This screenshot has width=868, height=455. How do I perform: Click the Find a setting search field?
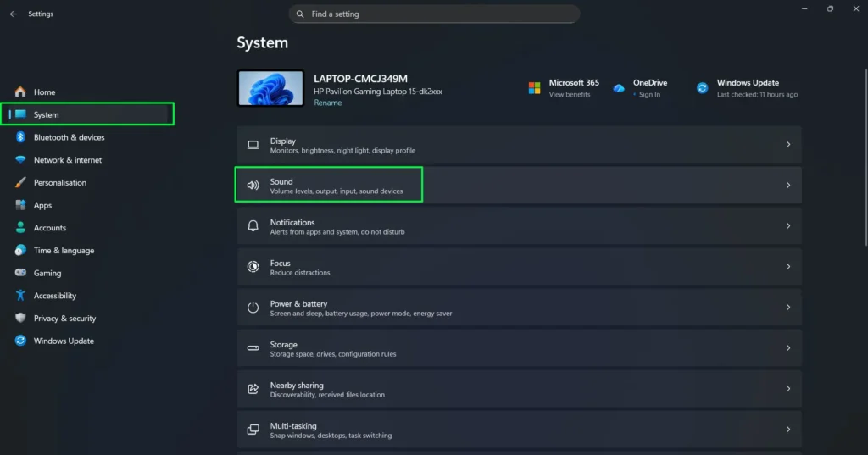[x=434, y=14]
